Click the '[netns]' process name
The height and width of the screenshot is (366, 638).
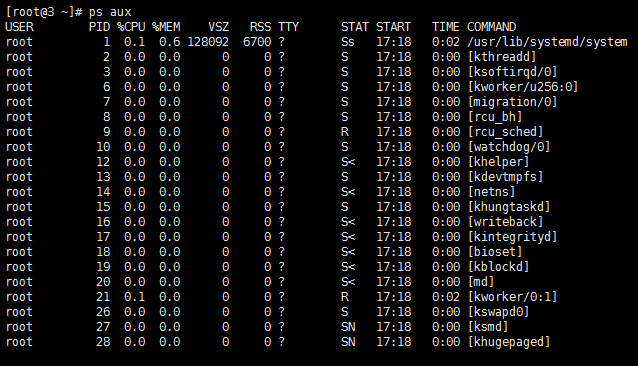click(492, 192)
